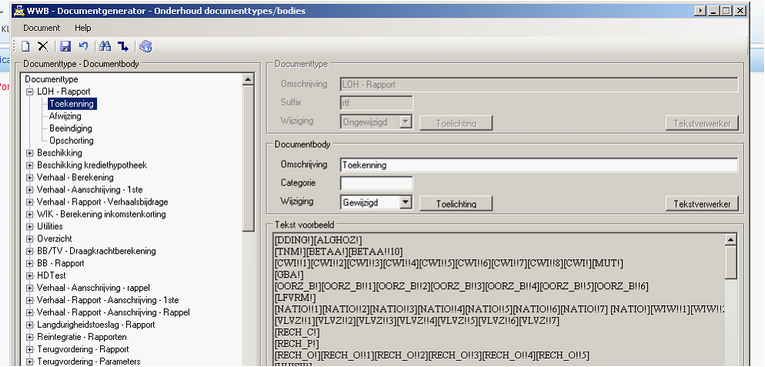Click the tree panel scrollbar thumb
Viewport: 765px width, 367px height.
(x=248, y=159)
